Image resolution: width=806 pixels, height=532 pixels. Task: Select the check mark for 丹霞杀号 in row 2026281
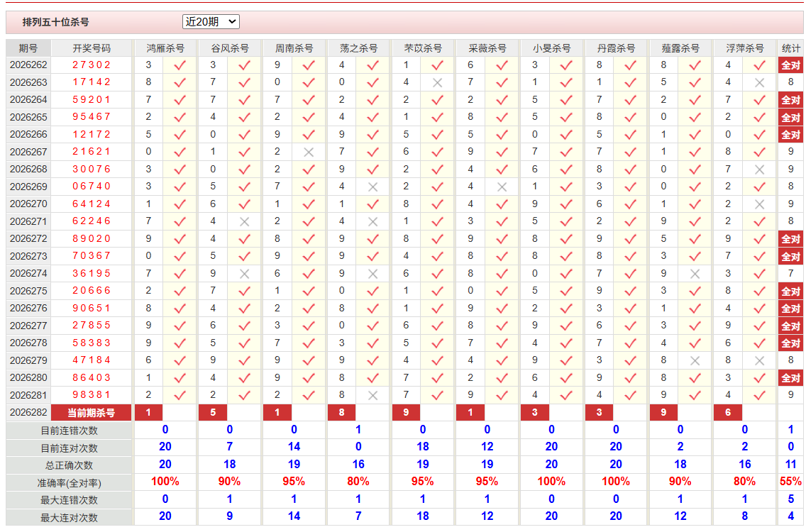(x=631, y=395)
